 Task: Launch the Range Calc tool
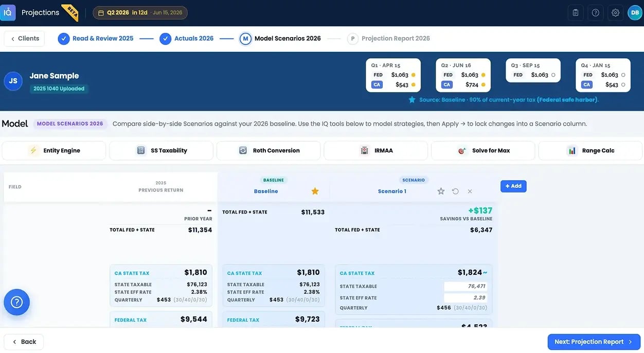tap(590, 151)
